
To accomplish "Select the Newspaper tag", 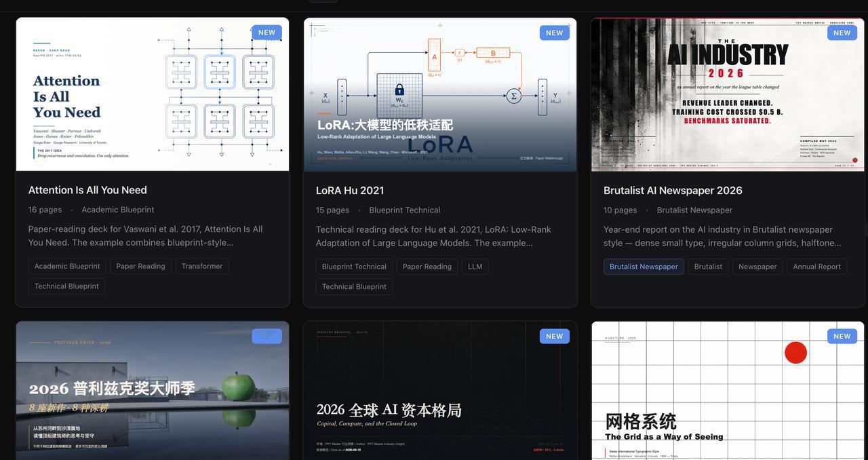I will tap(757, 267).
